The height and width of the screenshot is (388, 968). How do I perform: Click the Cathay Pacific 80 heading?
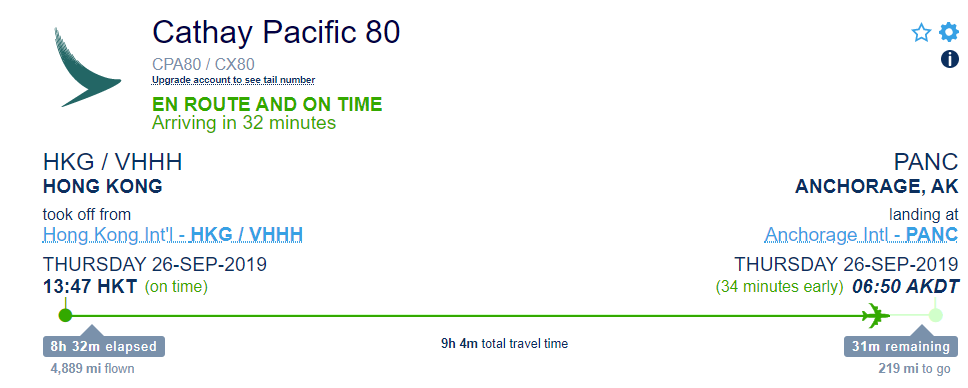pos(276,32)
